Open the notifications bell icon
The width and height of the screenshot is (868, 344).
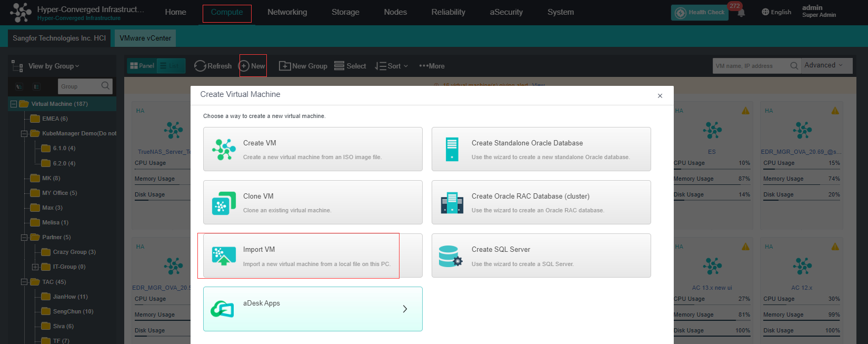click(x=741, y=13)
